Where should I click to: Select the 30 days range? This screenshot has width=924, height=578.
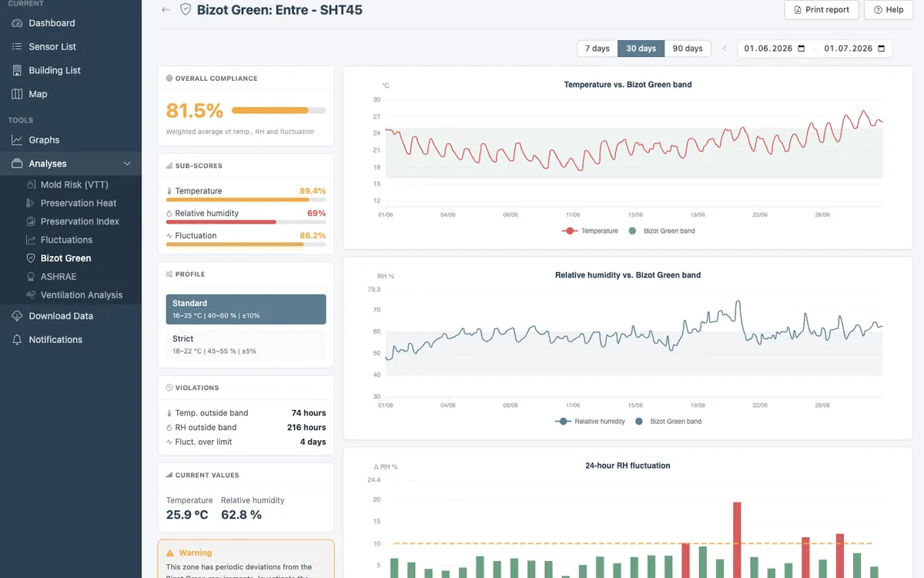[x=641, y=49]
